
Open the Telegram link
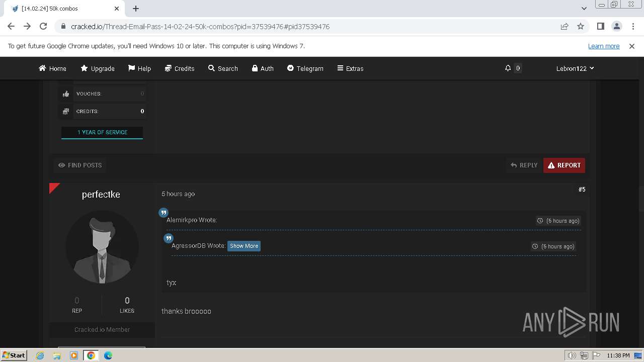[305, 68]
